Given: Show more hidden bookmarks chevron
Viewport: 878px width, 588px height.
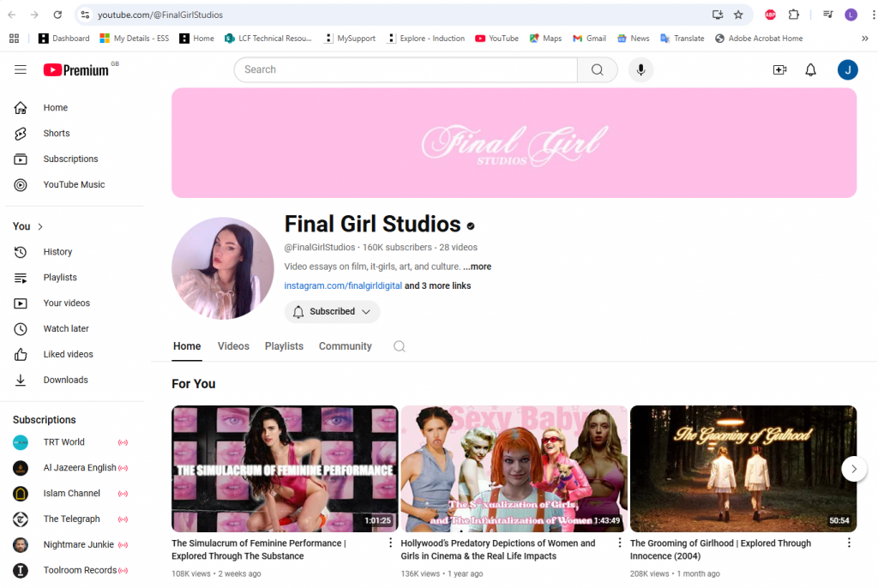Looking at the screenshot, I should pyautogui.click(x=865, y=39).
